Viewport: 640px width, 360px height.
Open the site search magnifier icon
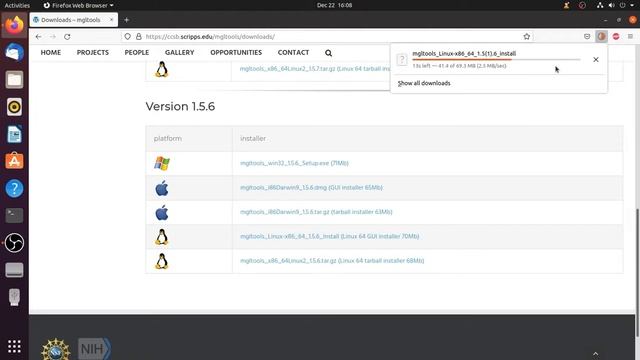pos(329,53)
